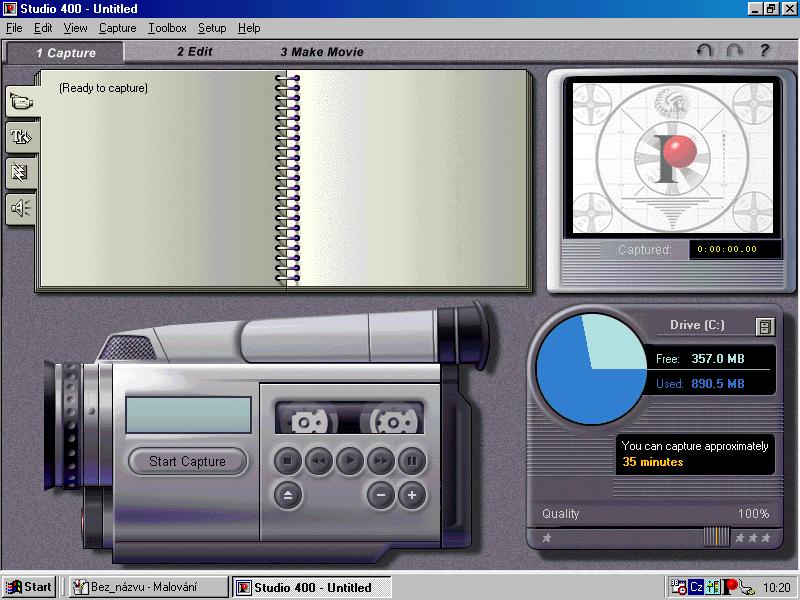Click the Quality slider handle
Image resolution: width=800 pixels, height=600 pixels.
pyautogui.click(x=716, y=537)
